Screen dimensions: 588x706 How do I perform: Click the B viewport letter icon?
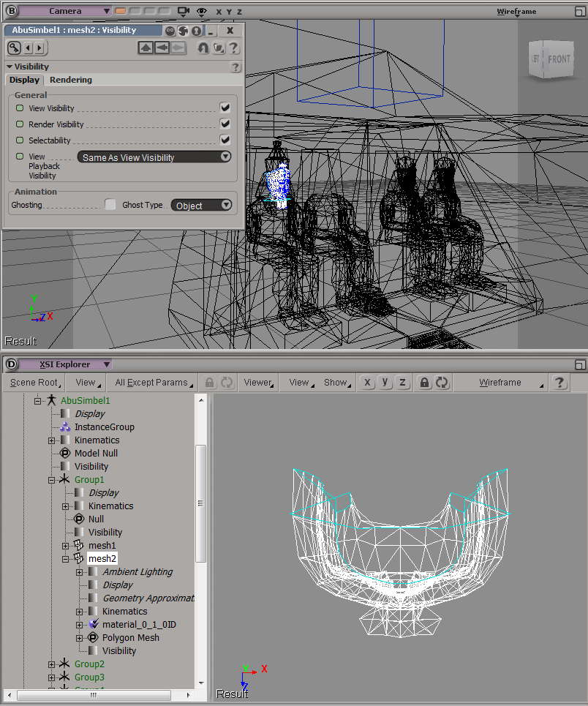click(x=11, y=11)
